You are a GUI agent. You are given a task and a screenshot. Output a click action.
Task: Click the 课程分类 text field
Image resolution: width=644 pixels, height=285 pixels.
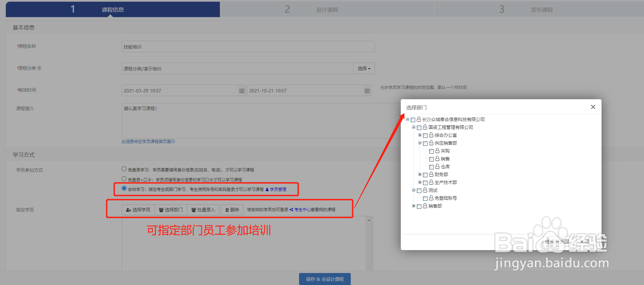tap(237, 68)
